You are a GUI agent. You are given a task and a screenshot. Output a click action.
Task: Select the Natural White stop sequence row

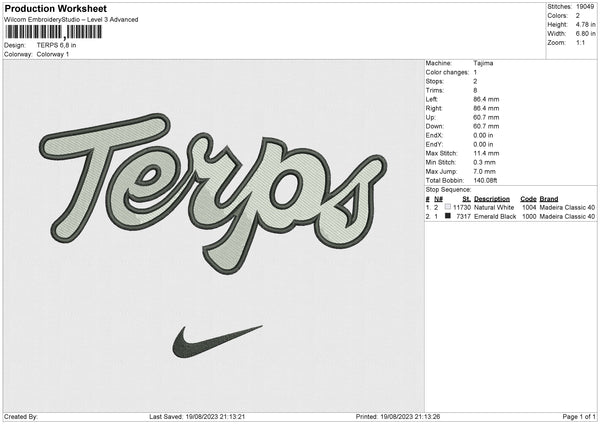[x=510, y=207]
